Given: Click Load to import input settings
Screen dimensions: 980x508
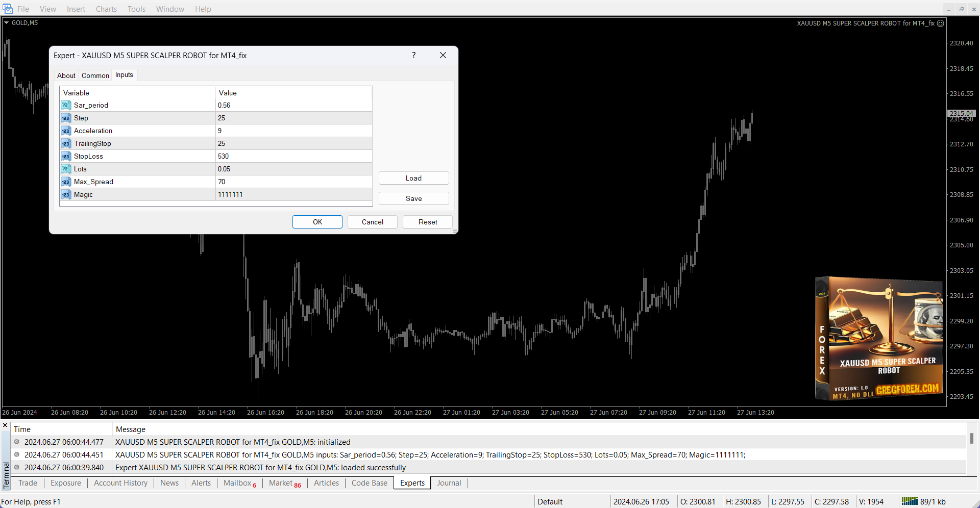Looking at the screenshot, I should tap(413, 178).
